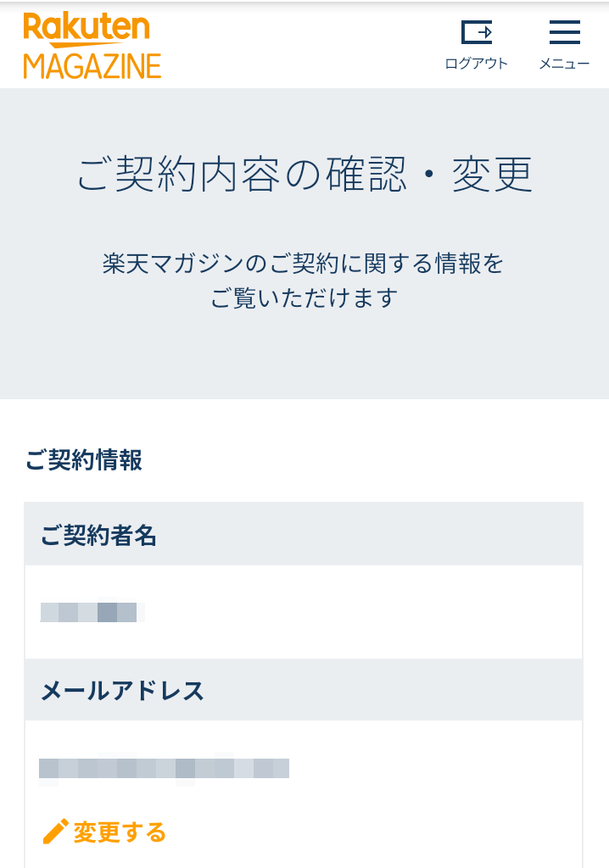Click the メールアドレス header row
609x868 pixels.
coord(304,690)
